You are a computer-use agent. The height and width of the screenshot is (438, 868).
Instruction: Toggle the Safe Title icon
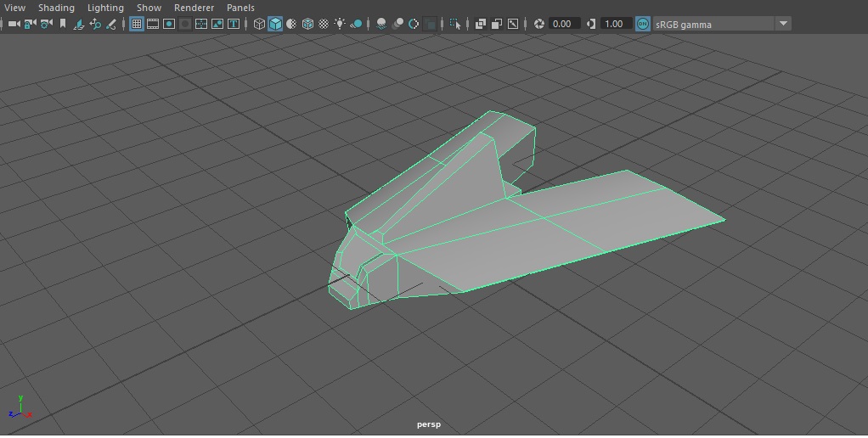[233, 24]
